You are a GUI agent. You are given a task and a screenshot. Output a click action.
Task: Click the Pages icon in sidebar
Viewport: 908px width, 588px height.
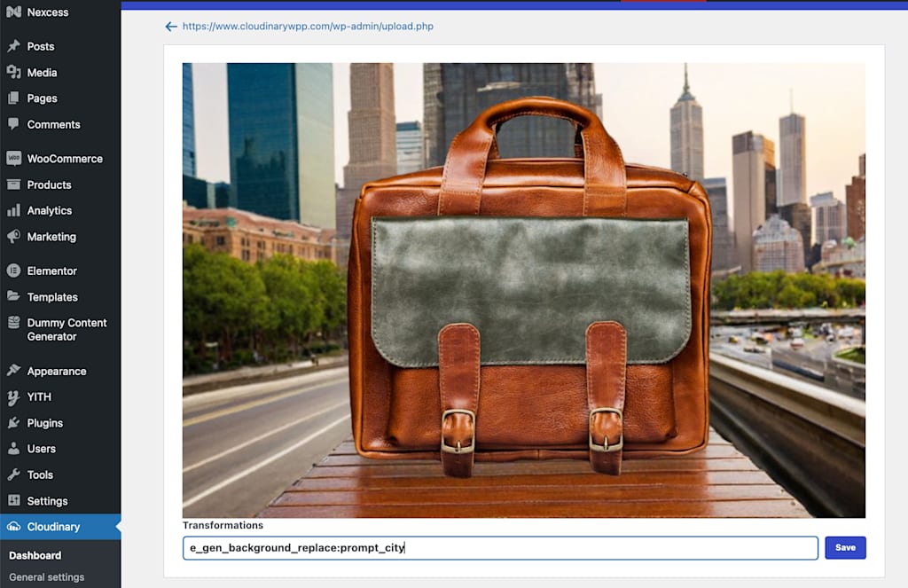point(13,98)
